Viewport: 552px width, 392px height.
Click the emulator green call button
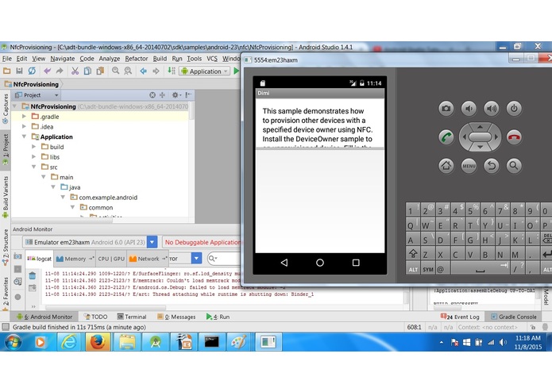click(446, 137)
